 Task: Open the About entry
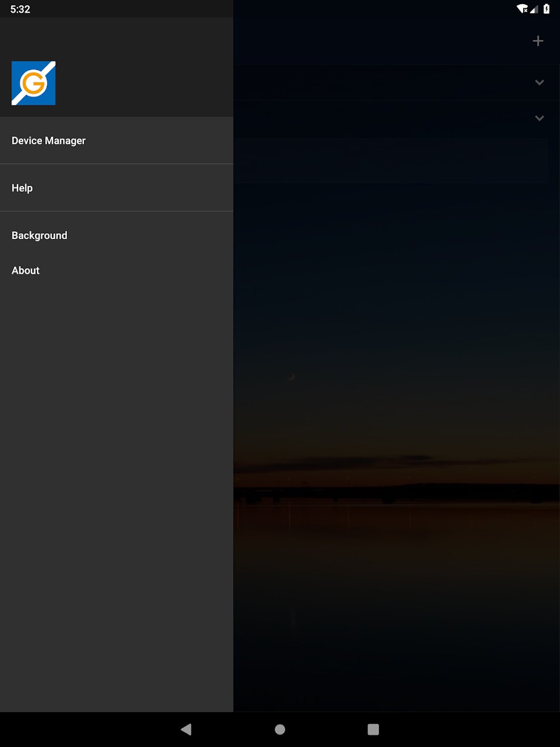pyautogui.click(x=117, y=271)
